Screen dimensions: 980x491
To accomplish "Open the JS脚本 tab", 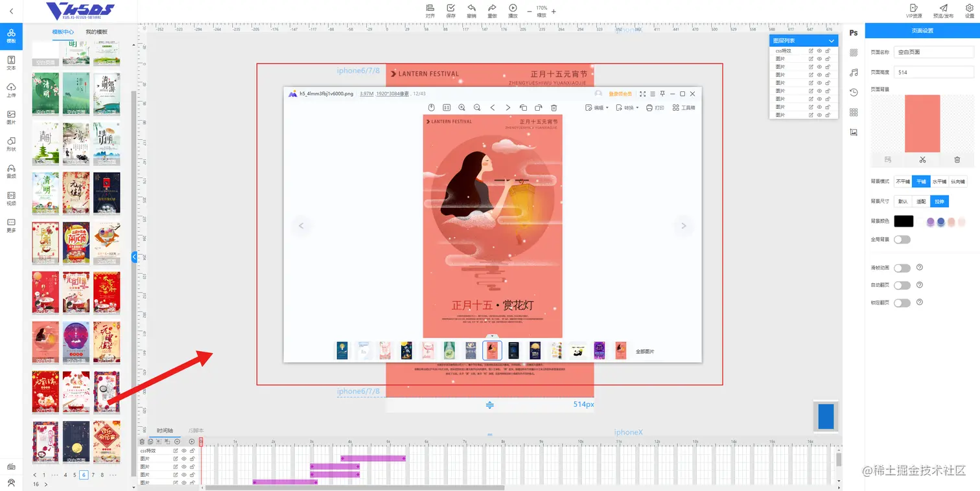I will [196, 431].
